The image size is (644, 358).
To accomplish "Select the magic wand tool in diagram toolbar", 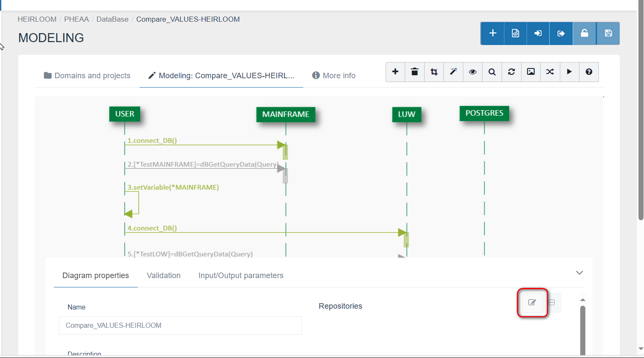I will (x=453, y=72).
